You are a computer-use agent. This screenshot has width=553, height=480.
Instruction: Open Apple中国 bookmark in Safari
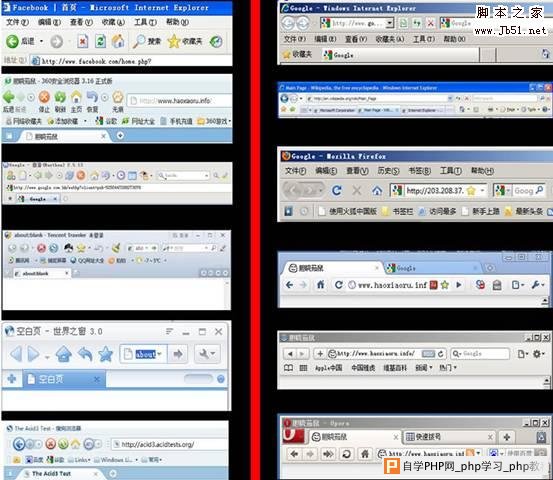pos(328,368)
